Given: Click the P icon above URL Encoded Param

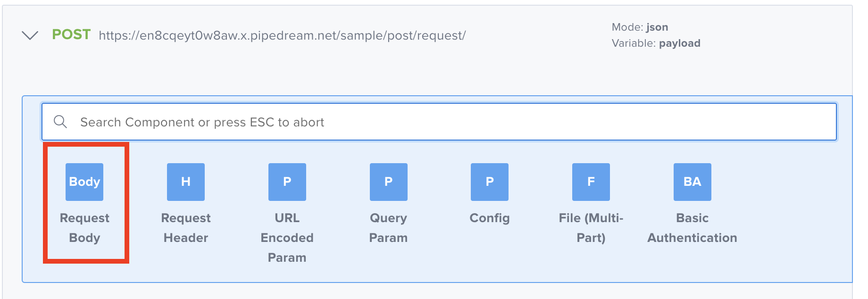Looking at the screenshot, I should click(x=287, y=182).
